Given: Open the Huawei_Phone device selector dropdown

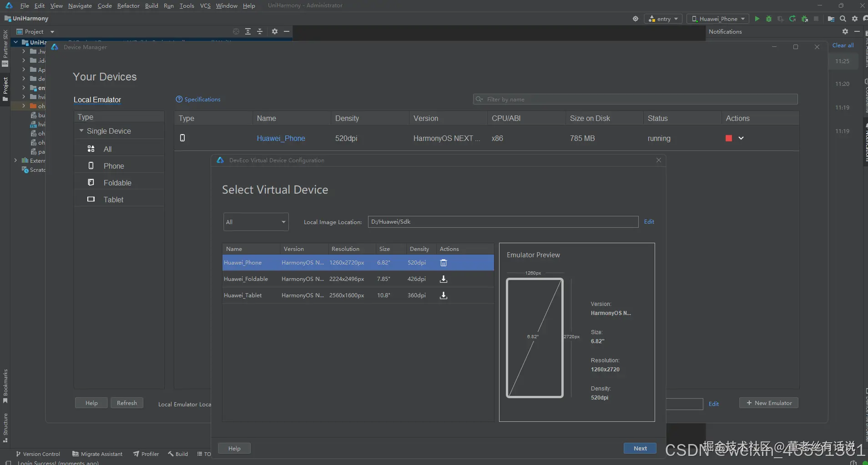Looking at the screenshot, I should (718, 19).
